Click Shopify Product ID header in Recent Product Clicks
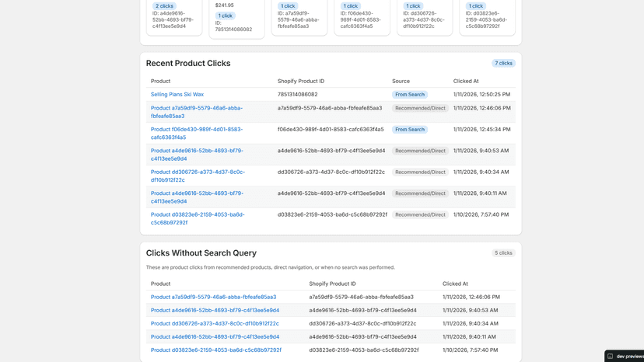This screenshot has height=362, width=644. [x=301, y=82]
